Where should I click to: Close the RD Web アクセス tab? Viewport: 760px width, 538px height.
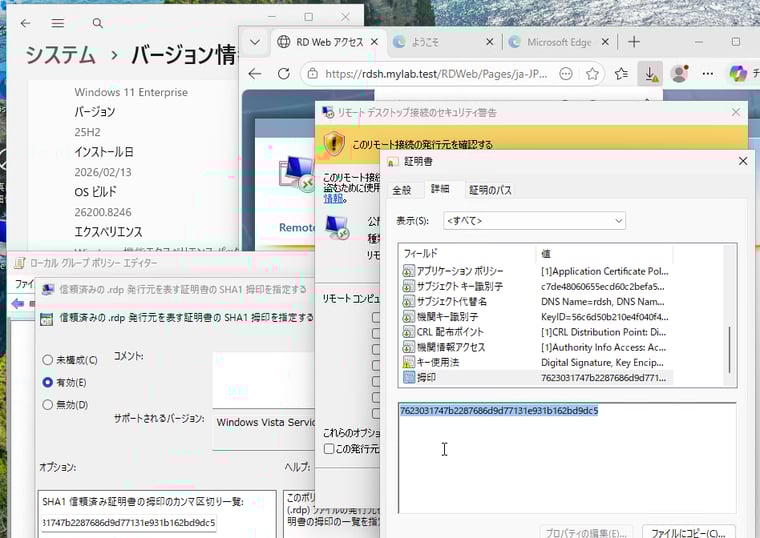coord(374,42)
